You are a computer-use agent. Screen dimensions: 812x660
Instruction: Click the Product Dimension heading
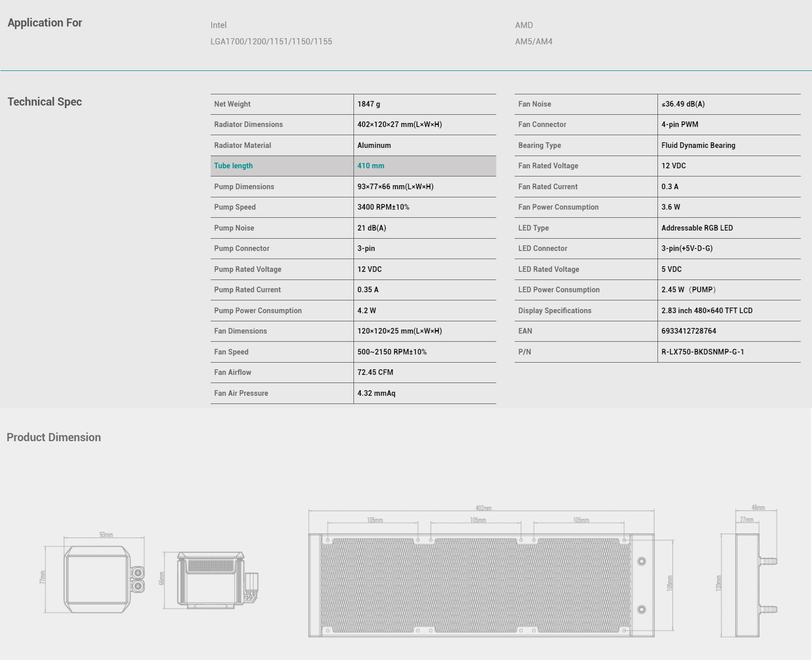coord(54,437)
